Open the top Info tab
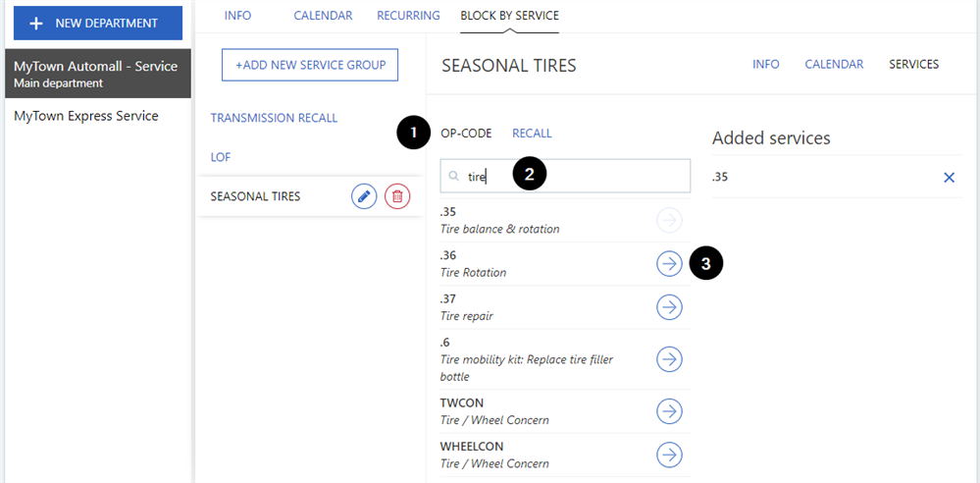This screenshot has width=980, height=483. point(237,16)
